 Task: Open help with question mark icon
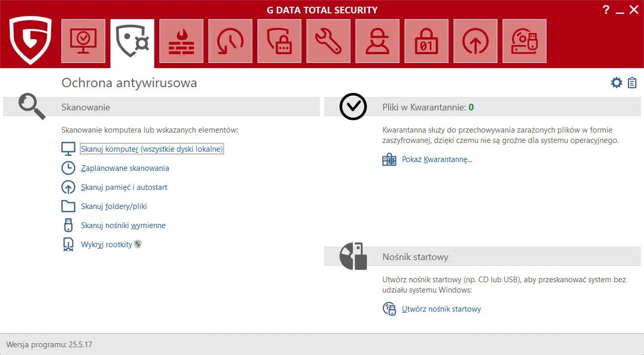click(606, 9)
